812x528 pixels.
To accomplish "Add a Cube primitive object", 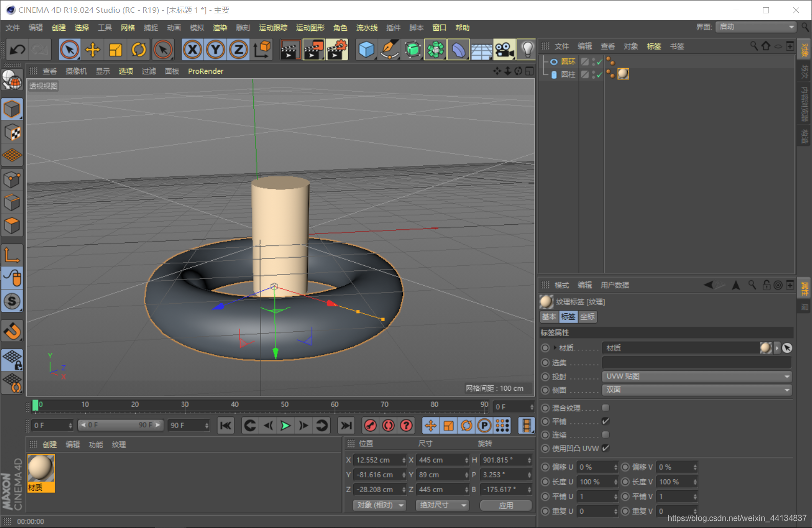I will (367, 50).
